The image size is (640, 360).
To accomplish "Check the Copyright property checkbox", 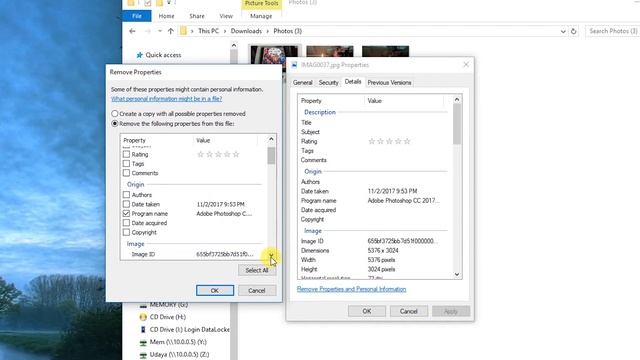I will [126, 232].
